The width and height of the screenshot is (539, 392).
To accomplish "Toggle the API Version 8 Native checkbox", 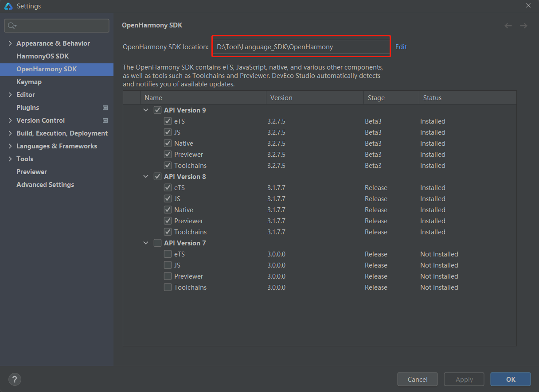I will pos(168,210).
